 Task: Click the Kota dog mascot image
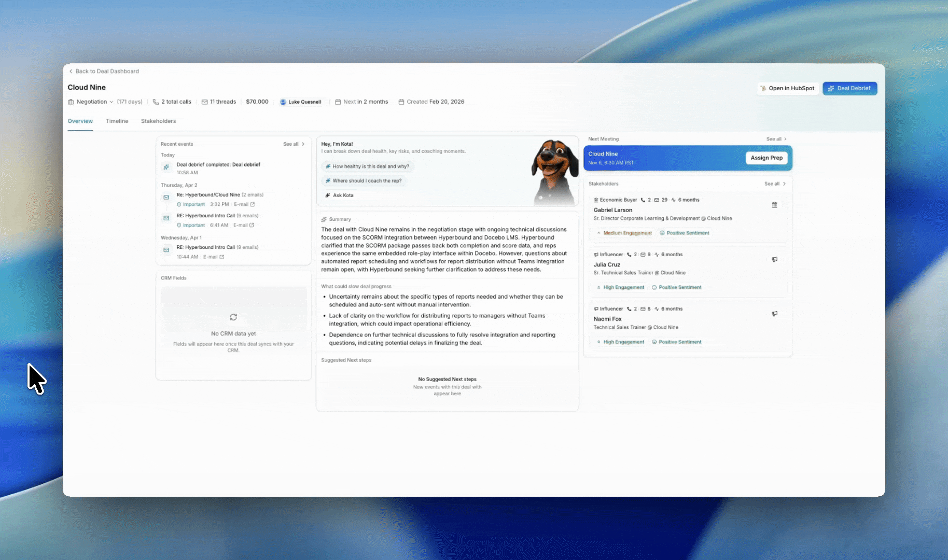tap(554, 172)
